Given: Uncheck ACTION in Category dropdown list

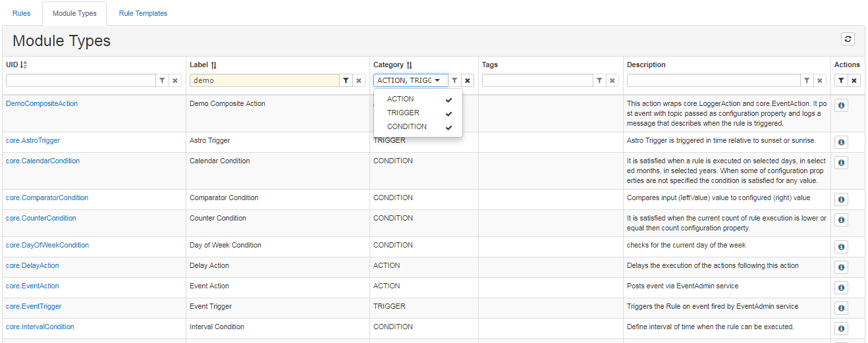Looking at the screenshot, I should [x=418, y=99].
